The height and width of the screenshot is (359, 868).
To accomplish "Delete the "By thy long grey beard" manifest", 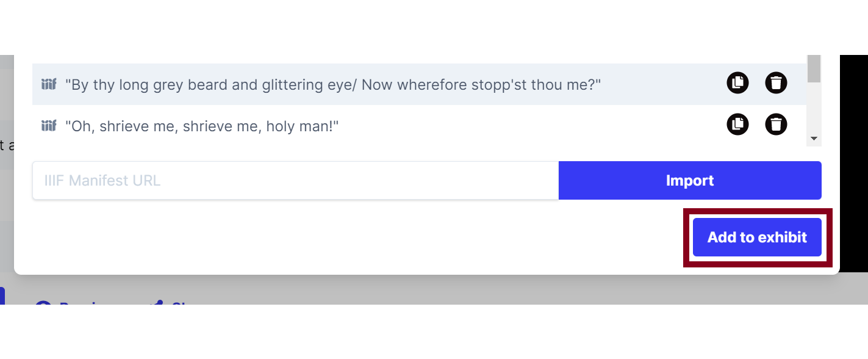I will pyautogui.click(x=776, y=82).
